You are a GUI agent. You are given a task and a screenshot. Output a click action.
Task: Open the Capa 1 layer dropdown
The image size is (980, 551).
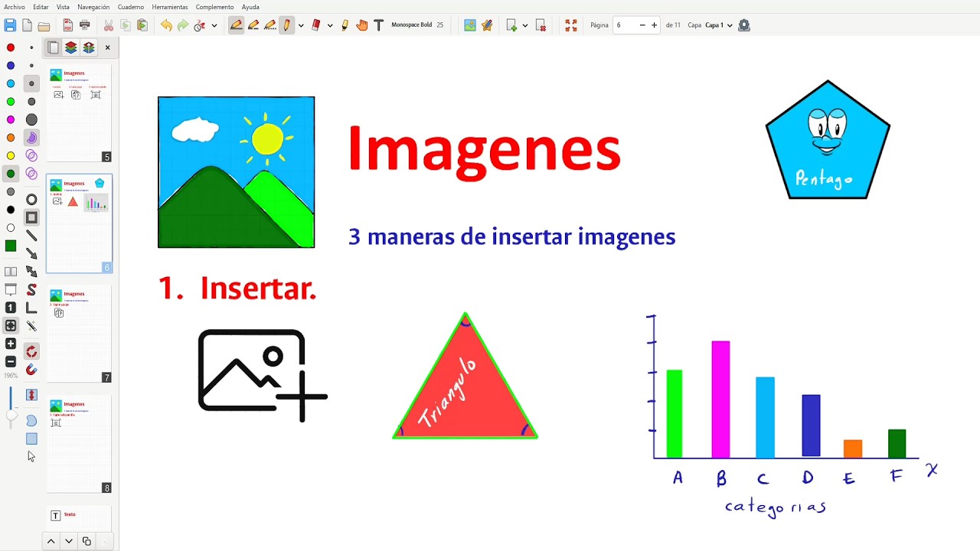pos(719,25)
